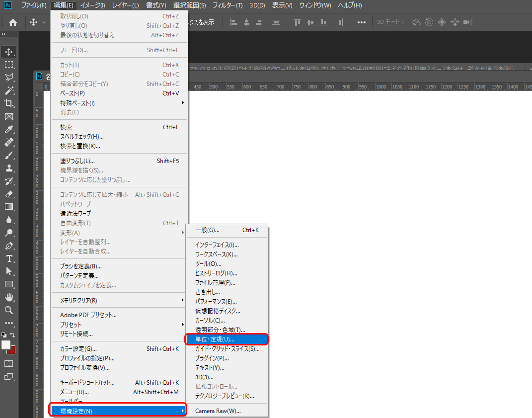Click the foreground color swatch
The width and height of the screenshot is (532, 418).
pyautogui.click(x=6, y=345)
